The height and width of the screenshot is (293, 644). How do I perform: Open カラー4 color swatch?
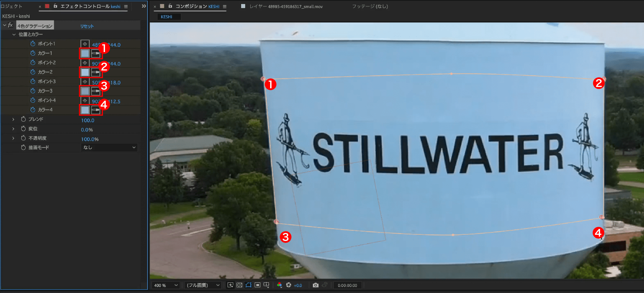tap(85, 110)
